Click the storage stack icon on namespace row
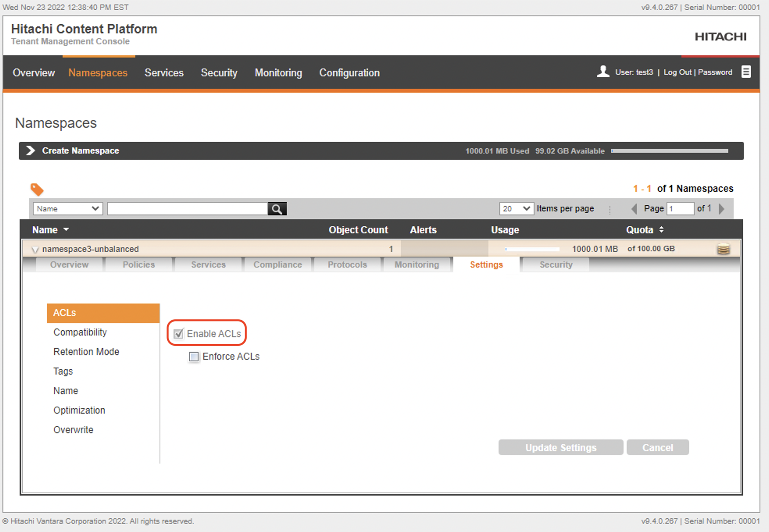 click(723, 249)
